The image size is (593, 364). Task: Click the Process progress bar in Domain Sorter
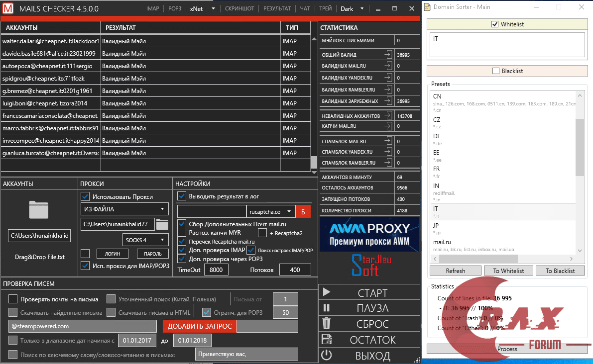click(x=507, y=349)
